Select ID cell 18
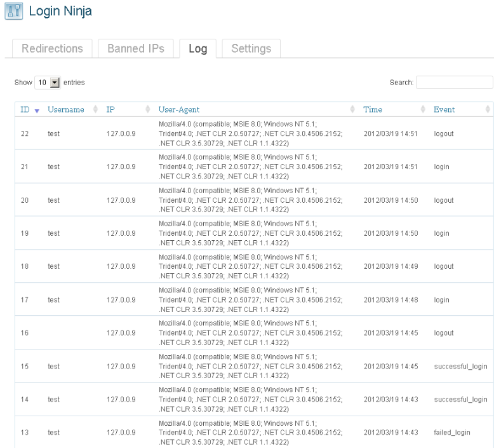494x448 pixels. (25, 266)
